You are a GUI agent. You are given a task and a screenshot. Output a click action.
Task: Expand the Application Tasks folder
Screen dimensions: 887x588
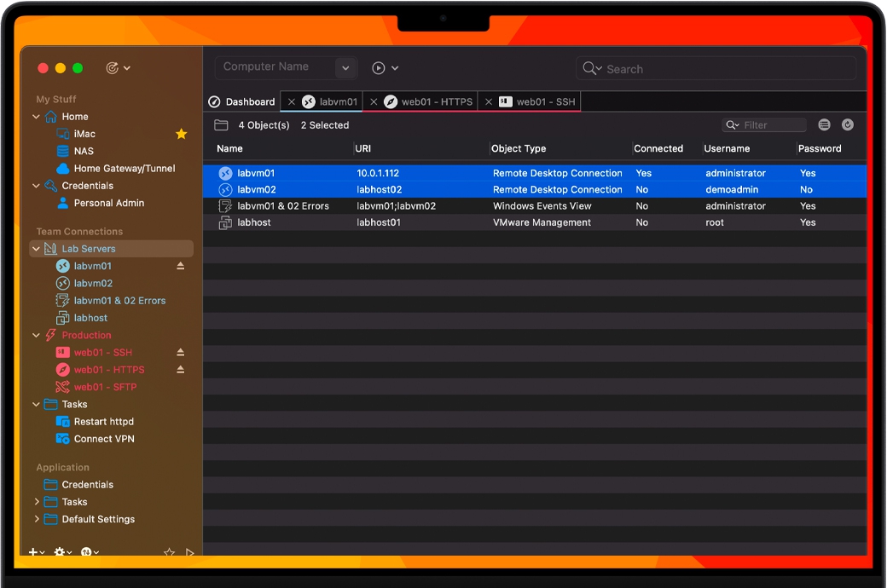click(37, 502)
